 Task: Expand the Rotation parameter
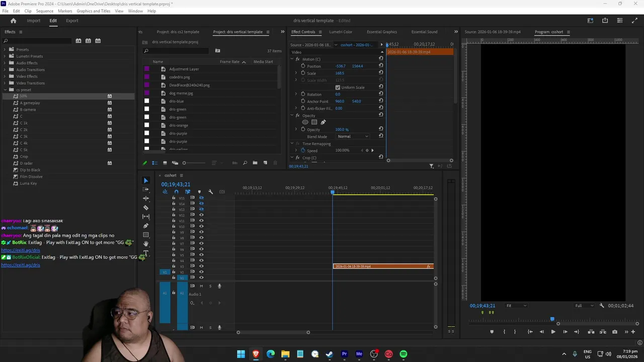pos(296,94)
